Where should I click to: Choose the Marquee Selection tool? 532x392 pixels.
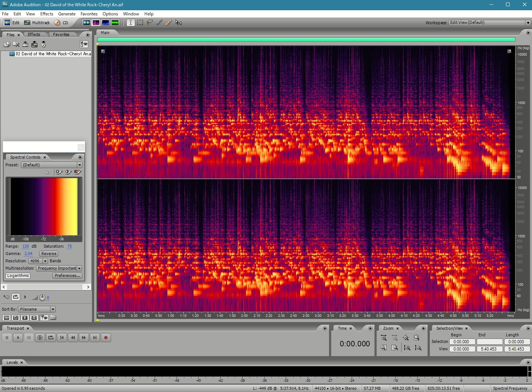tap(140, 23)
